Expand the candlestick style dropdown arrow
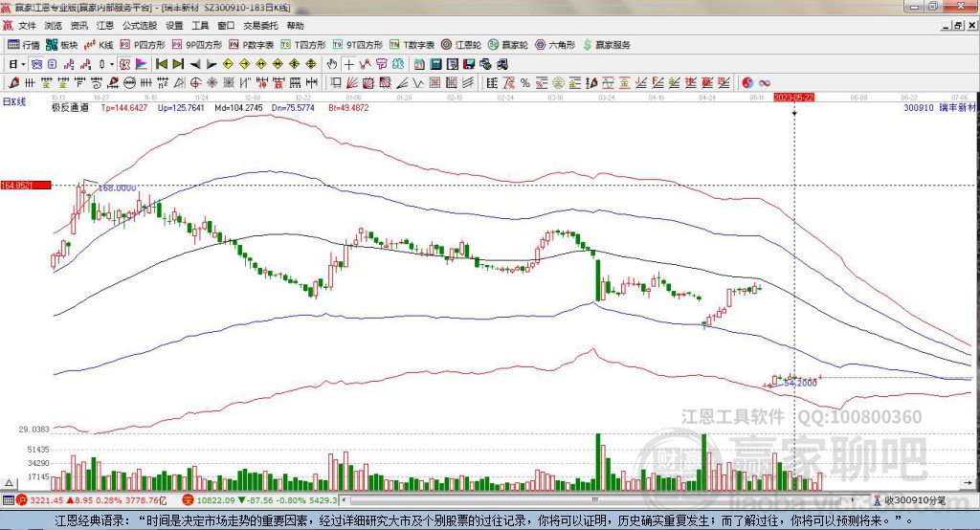980x530 pixels. click(x=112, y=64)
